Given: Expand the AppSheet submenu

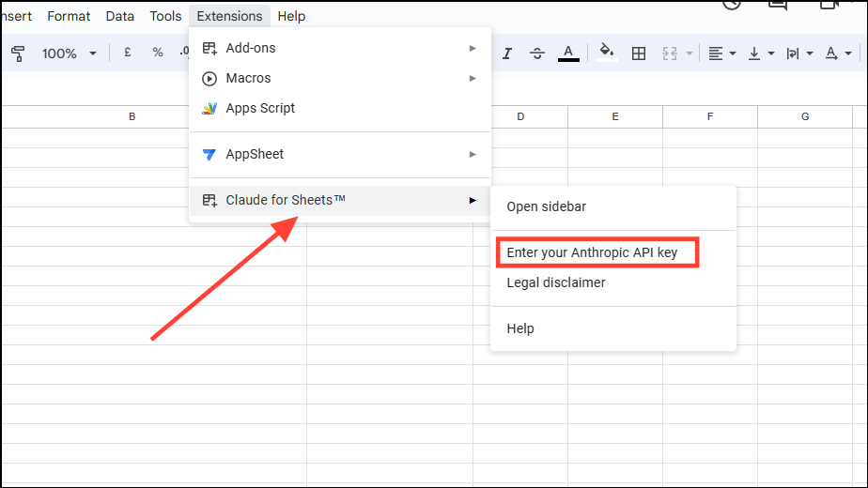Looking at the screenshot, I should tap(340, 154).
